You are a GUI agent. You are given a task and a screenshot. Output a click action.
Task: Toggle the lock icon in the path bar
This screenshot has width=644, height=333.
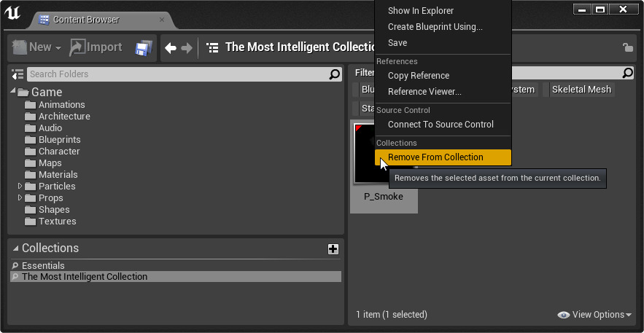pos(627,47)
